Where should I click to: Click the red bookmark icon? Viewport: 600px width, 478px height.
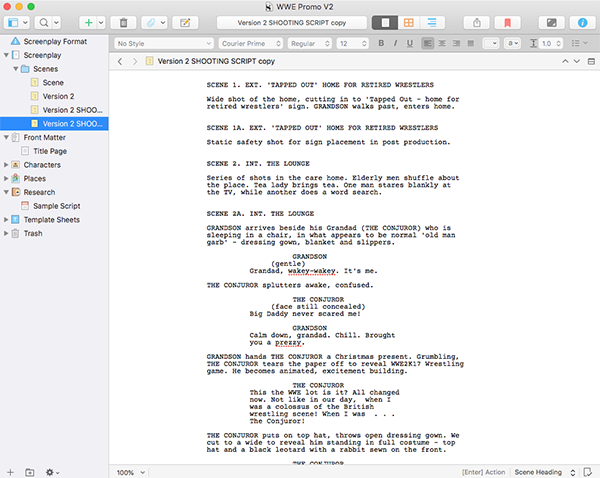tap(507, 23)
